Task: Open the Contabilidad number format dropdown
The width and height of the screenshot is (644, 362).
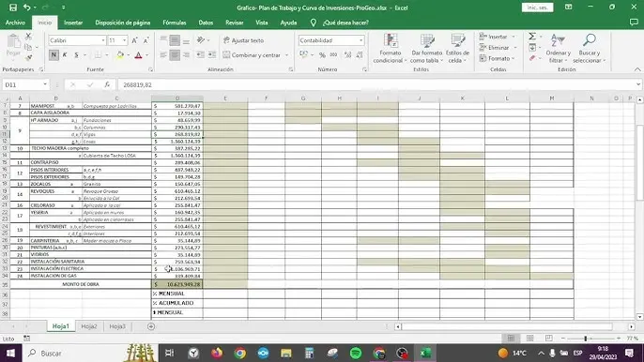Action: 360,40
